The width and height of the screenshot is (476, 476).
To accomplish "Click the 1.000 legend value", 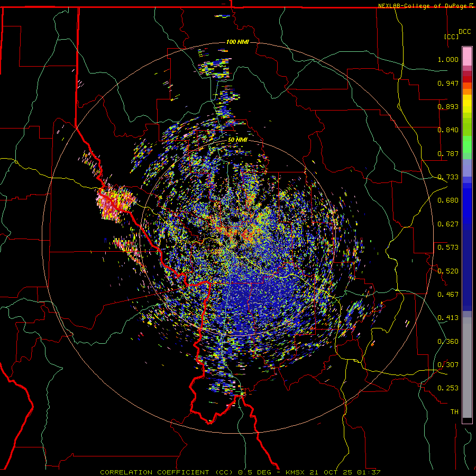I will coord(448,59).
